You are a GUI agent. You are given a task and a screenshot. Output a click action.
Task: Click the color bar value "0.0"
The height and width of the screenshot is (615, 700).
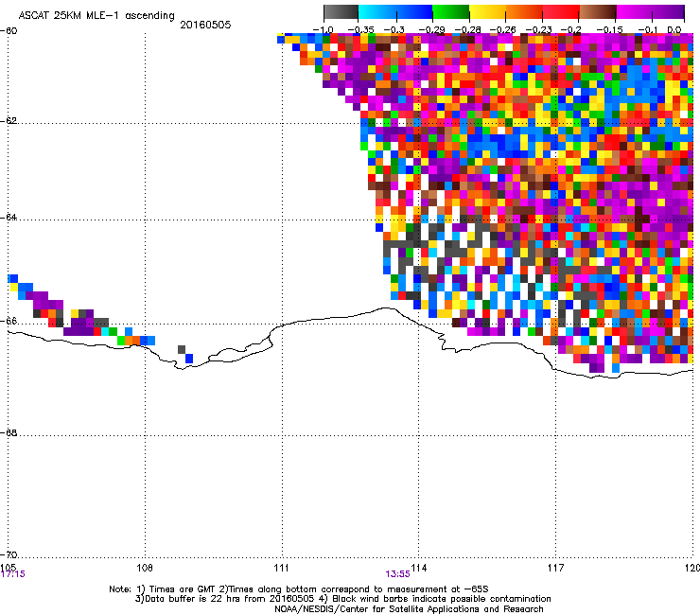(x=674, y=30)
